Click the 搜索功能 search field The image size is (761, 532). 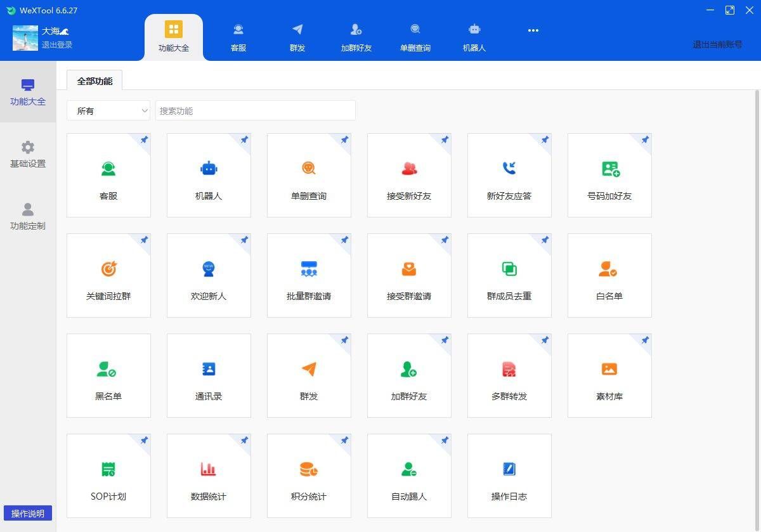click(255, 111)
